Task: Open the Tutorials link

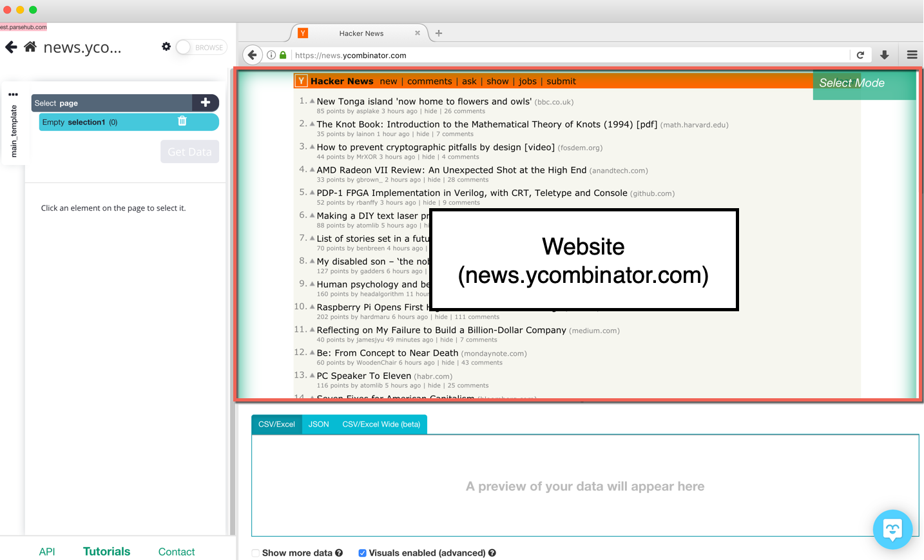Action: click(106, 552)
